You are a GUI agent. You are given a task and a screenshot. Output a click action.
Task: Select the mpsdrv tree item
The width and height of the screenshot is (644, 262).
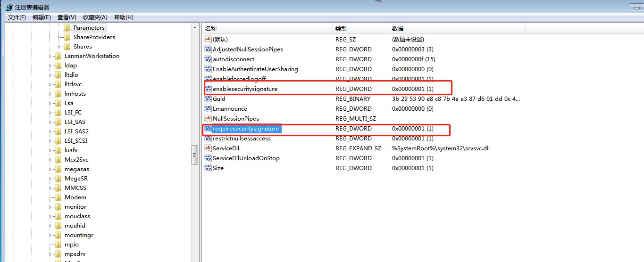[x=75, y=254]
